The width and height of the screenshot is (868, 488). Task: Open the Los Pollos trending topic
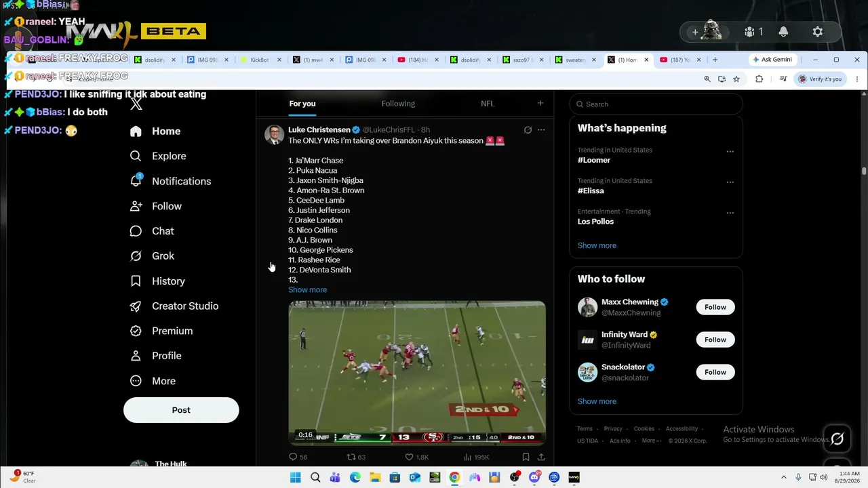(x=595, y=222)
